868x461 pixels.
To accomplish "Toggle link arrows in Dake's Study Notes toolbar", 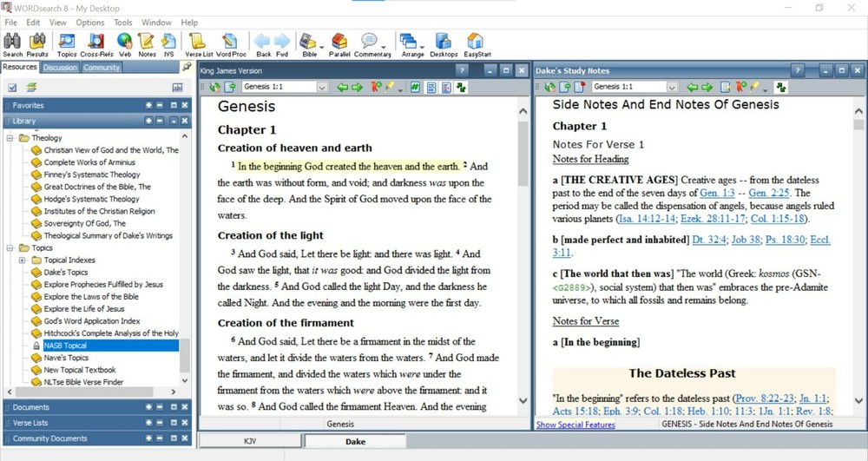I will pyautogui.click(x=781, y=87).
